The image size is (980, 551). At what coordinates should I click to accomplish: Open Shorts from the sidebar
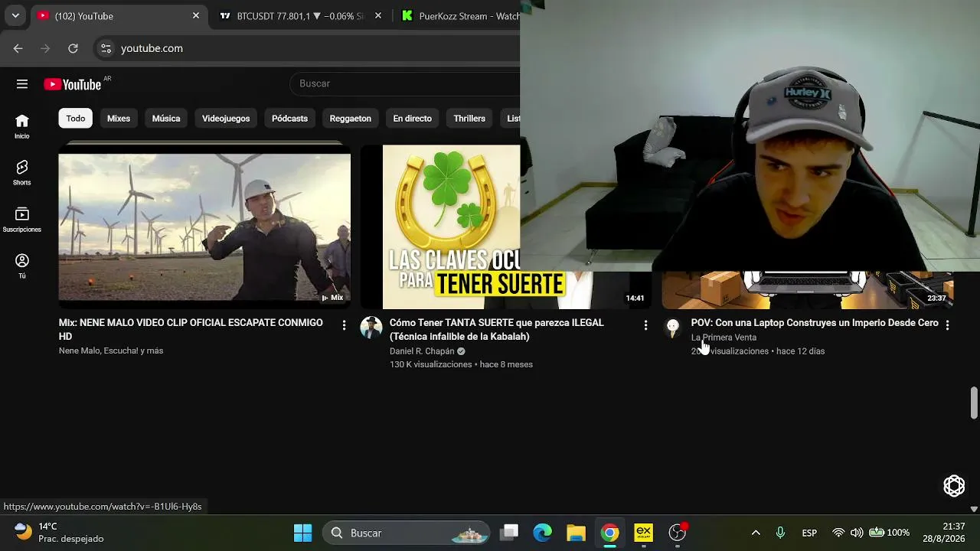(22, 173)
